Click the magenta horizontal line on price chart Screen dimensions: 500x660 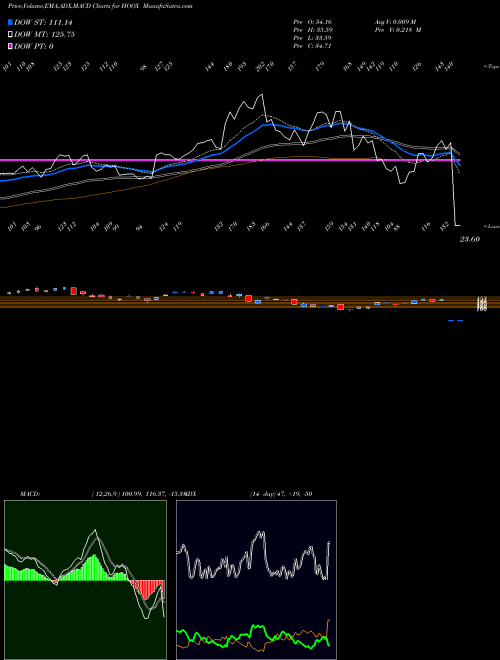click(230, 160)
